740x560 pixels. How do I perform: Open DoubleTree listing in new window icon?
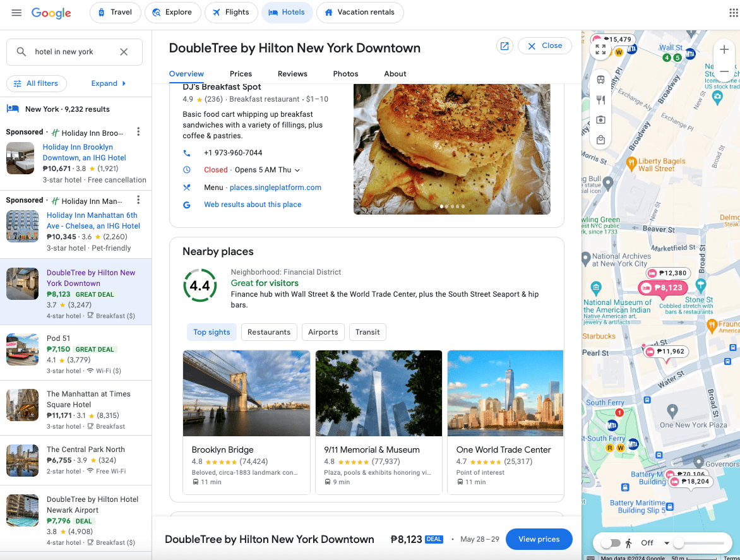click(x=504, y=45)
